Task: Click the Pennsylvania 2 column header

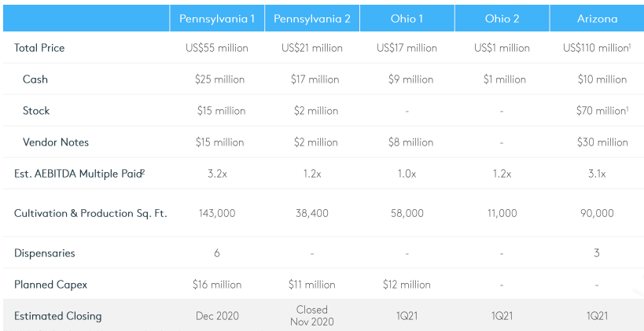Action: point(311,17)
